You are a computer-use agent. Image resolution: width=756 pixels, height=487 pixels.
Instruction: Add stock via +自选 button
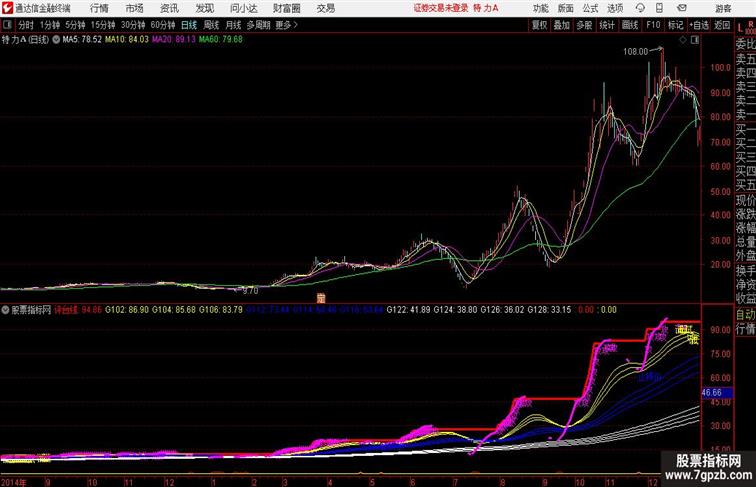click(699, 25)
